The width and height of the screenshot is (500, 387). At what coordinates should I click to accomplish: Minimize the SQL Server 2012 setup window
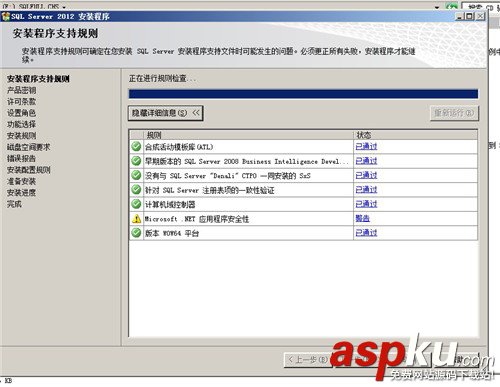point(460,16)
